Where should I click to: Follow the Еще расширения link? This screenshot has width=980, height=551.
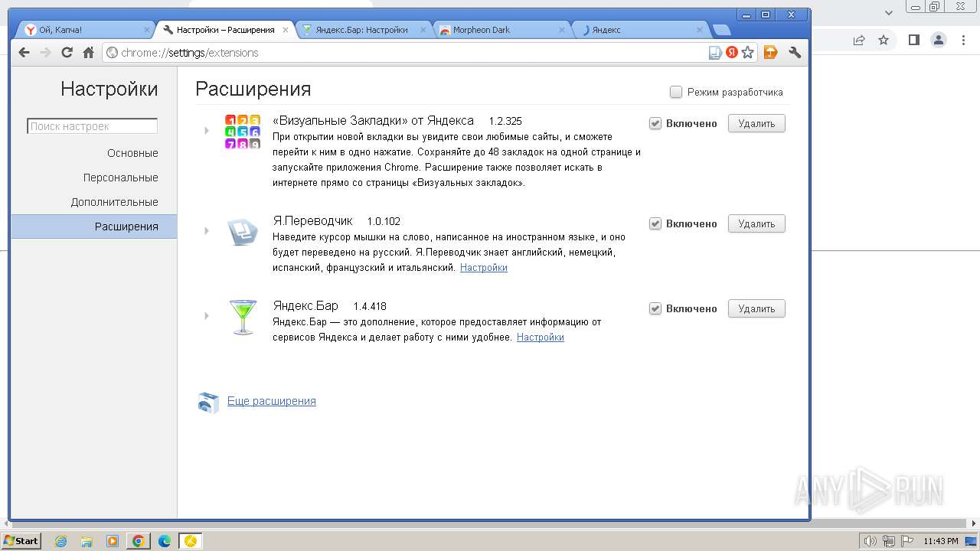click(x=272, y=401)
